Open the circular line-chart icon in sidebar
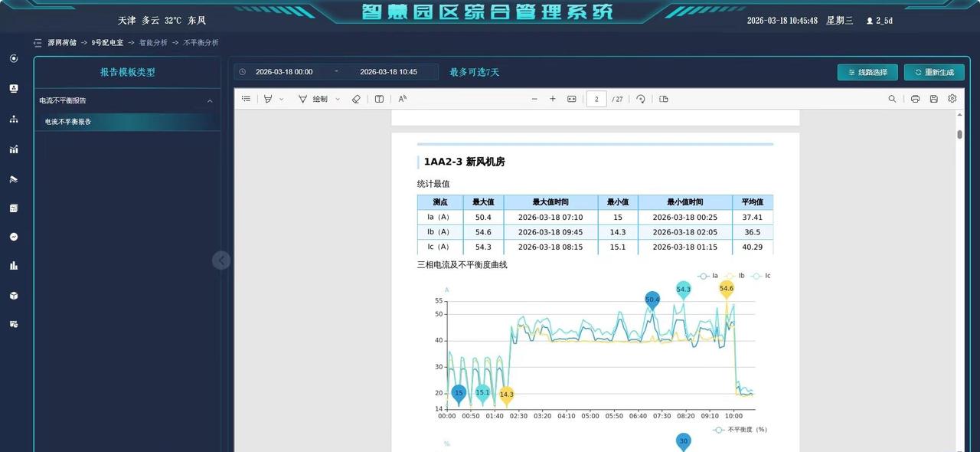Screen dimensions: 980x452 pyautogui.click(x=14, y=237)
